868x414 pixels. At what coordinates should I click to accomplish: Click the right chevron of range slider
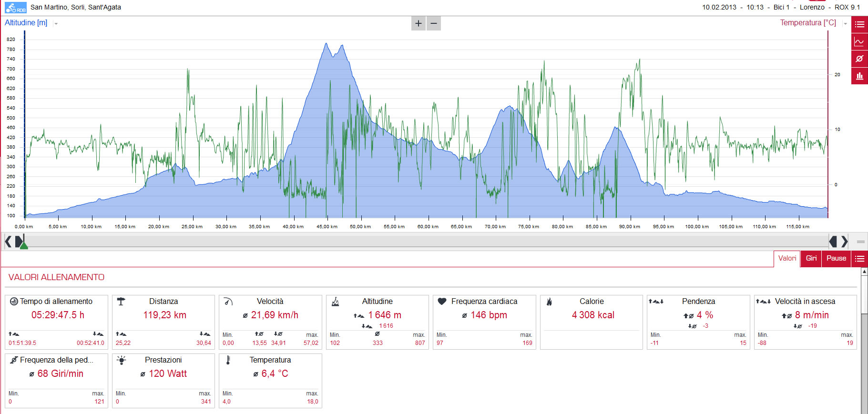click(x=844, y=242)
